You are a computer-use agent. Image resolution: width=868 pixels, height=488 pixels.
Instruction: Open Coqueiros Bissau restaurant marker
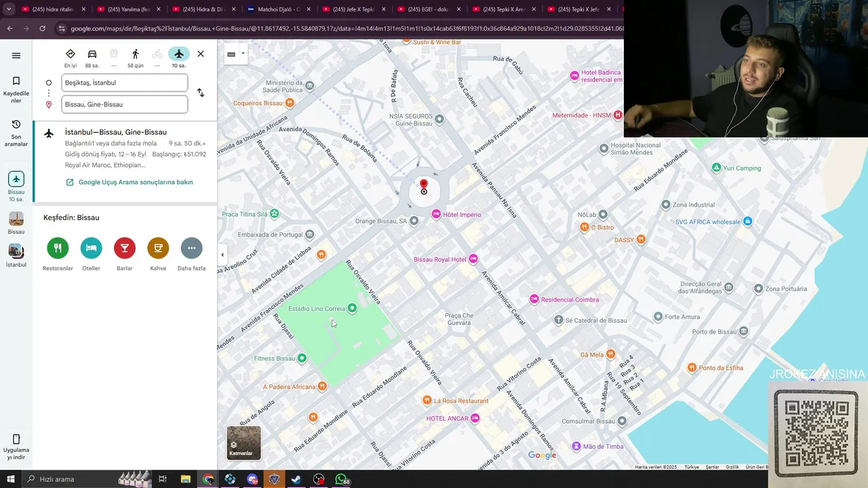[x=290, y=103]
